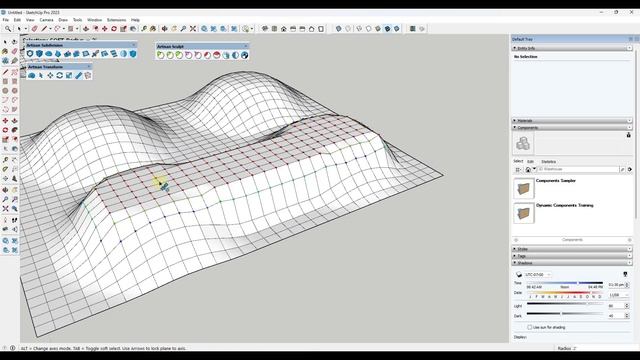Open the Camera menu
This screenshot has width=640, height=360.
(x=46, y=20)
